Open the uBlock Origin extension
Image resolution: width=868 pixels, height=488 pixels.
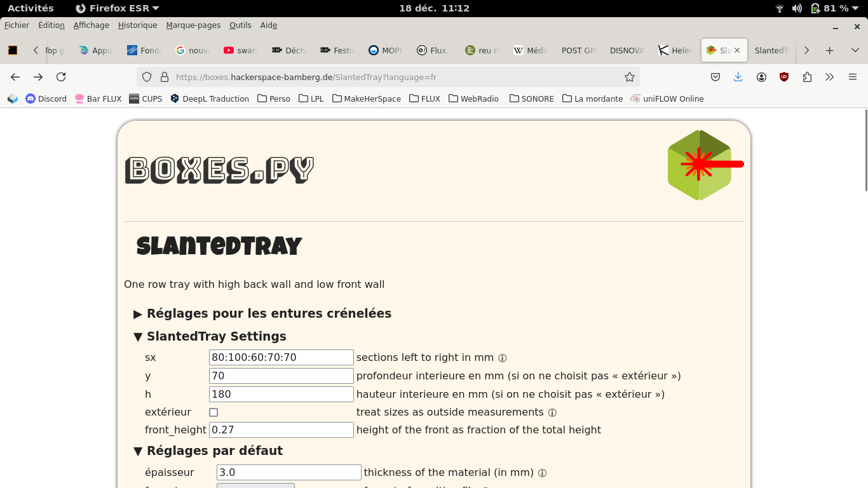pos(783,77)
